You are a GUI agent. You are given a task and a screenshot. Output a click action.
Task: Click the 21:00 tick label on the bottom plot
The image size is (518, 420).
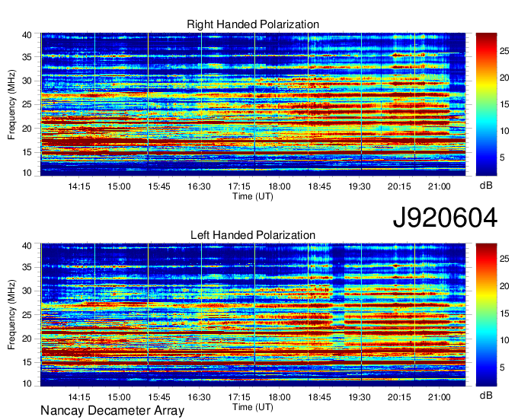tap(439, 397)
